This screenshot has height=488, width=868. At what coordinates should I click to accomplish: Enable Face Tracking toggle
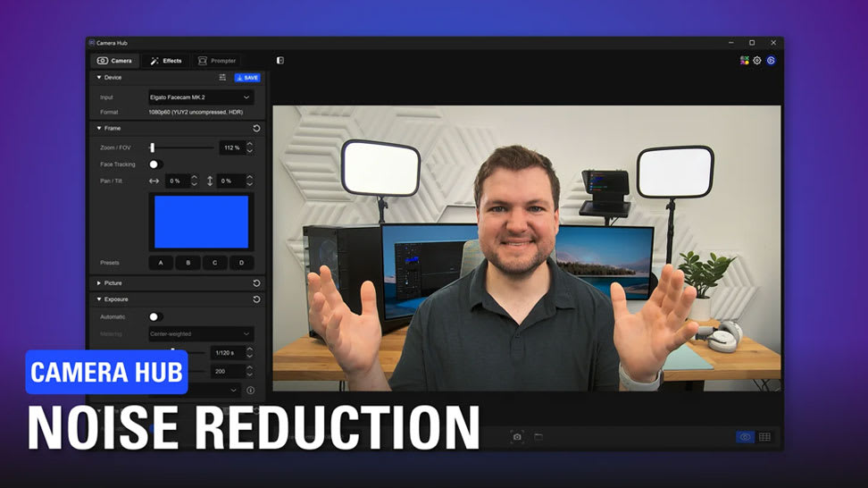click(155, 164)
